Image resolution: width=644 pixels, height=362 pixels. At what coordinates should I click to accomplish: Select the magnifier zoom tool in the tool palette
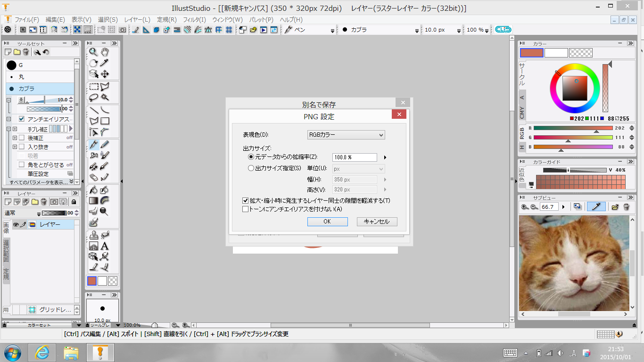pyautogui.click(x=93, y=52)
